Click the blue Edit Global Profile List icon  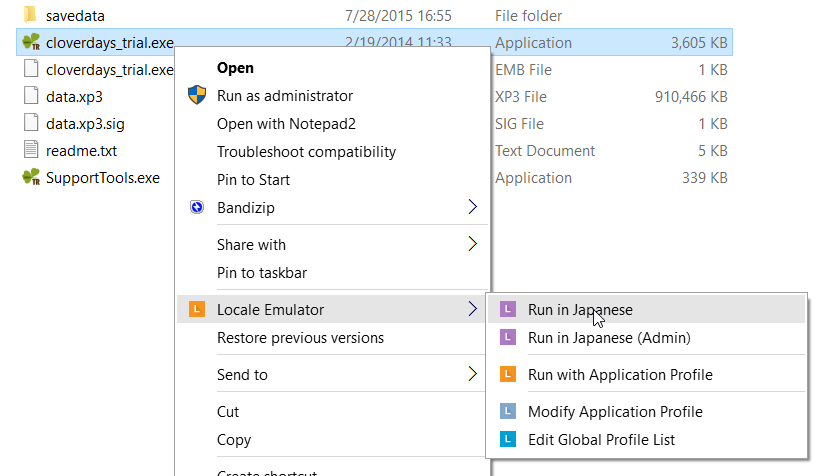click(508, 440)
